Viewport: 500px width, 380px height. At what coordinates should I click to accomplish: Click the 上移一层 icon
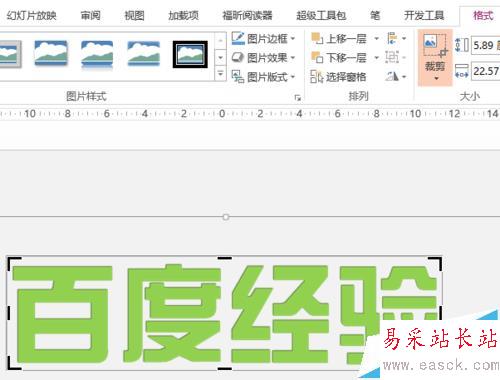[x=317, y=39]
